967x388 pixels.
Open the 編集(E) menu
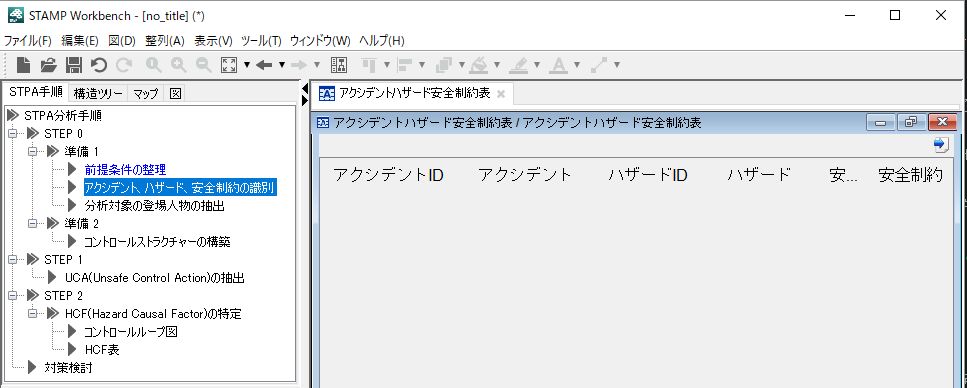point(80,41)
